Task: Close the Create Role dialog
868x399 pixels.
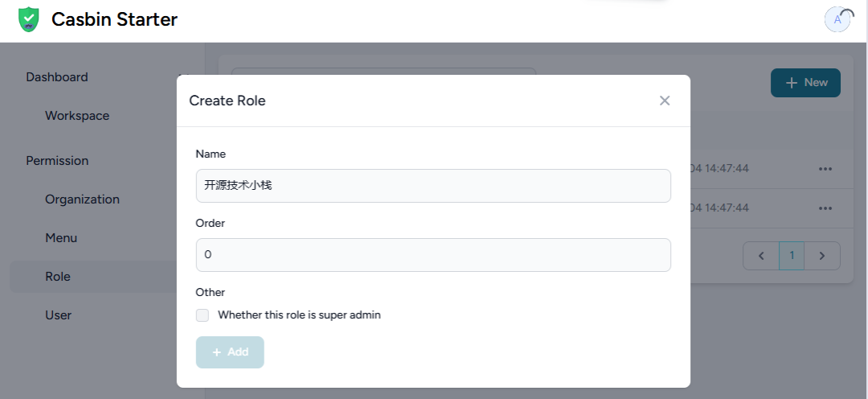Action: (x=665, y=101)
